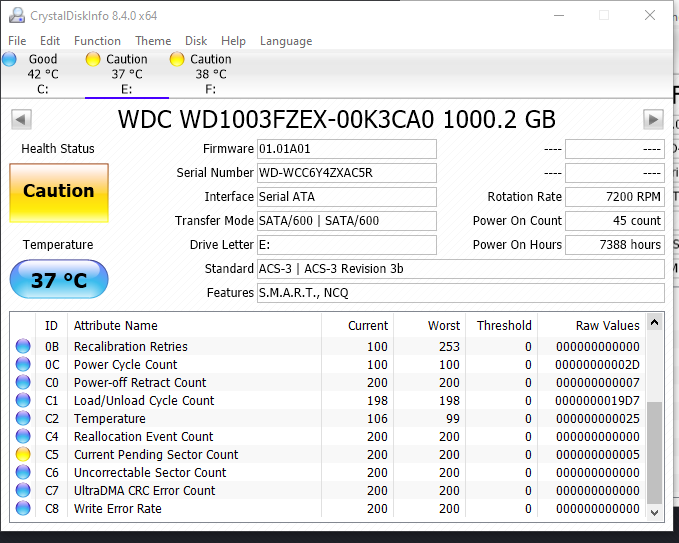Click the Firmware field 01.01A01
Viewport: 679px width, 543px height.
[x=346, y=149]
